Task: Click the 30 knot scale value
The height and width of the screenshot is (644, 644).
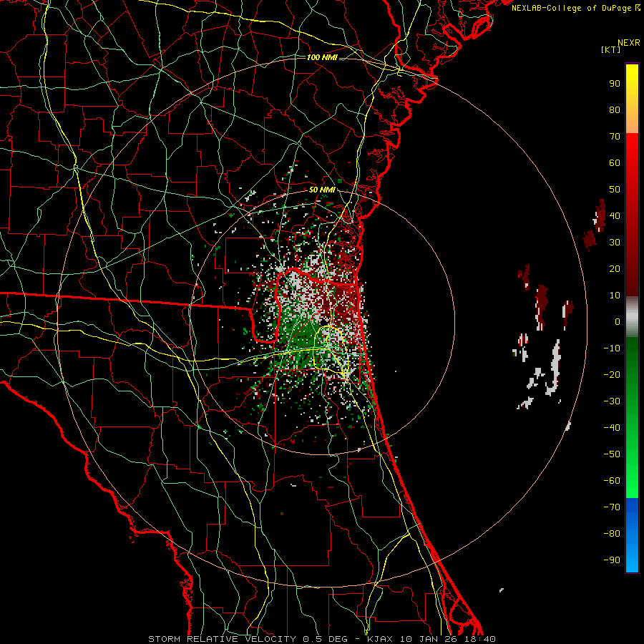Action: click(615, 243)
